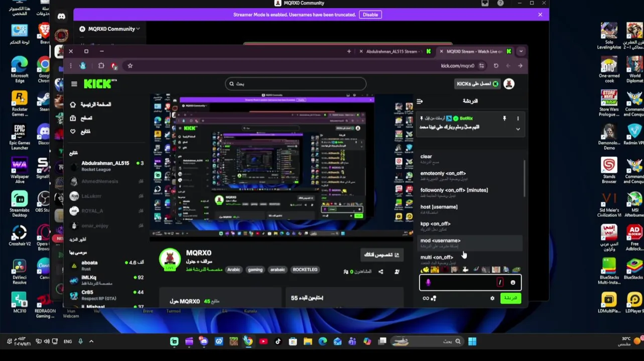Open the Following heart item in Kick sidebar

[80, 131]
